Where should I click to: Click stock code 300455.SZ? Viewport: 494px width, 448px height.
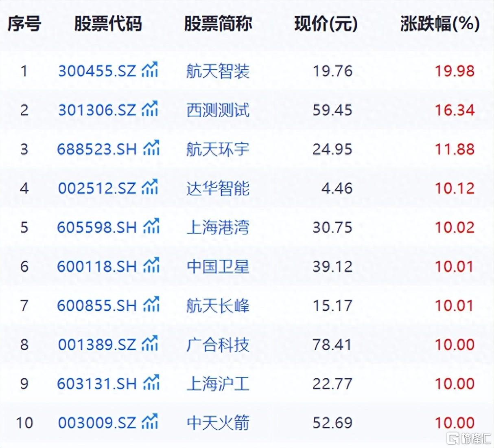click(97, 71)
